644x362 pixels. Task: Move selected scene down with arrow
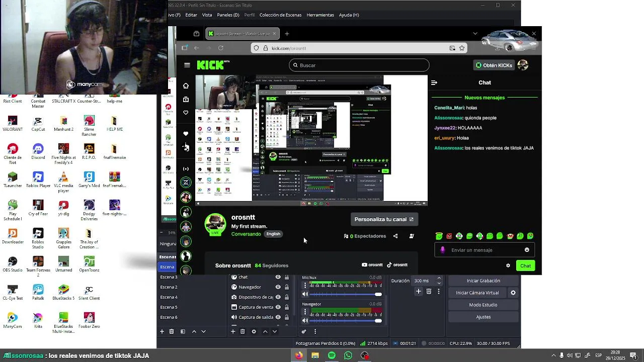coord(203,331)
